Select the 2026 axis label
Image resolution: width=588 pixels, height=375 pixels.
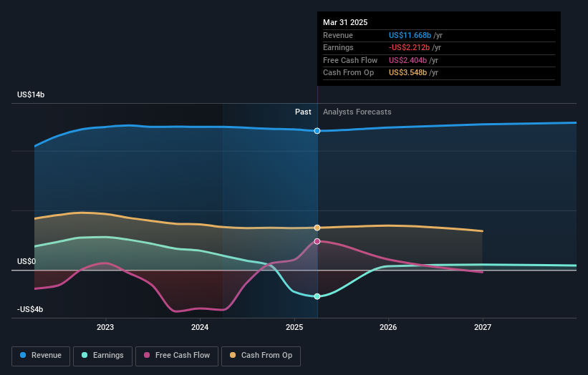click(x=388, y=328)
